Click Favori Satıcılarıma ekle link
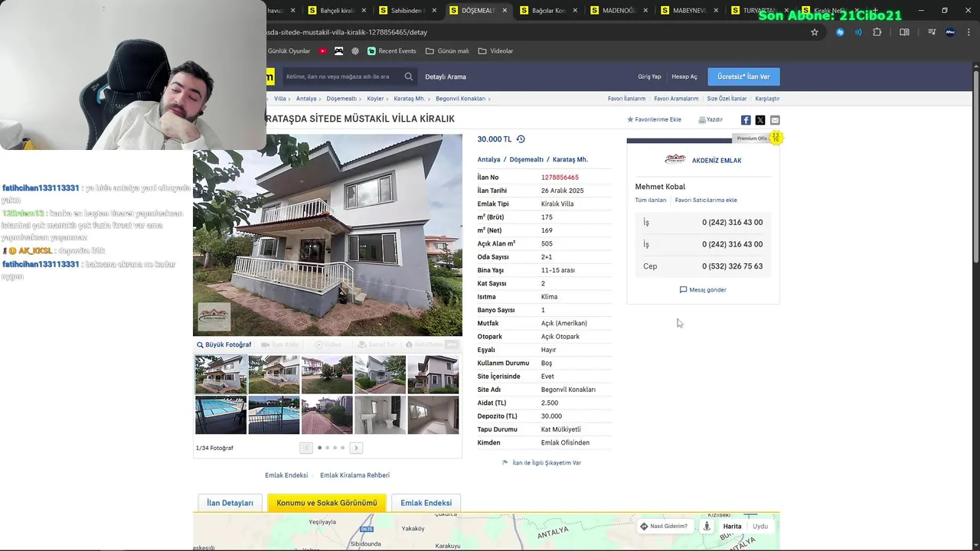This screenshot has width=980, height=551. [x=706, y=200]
